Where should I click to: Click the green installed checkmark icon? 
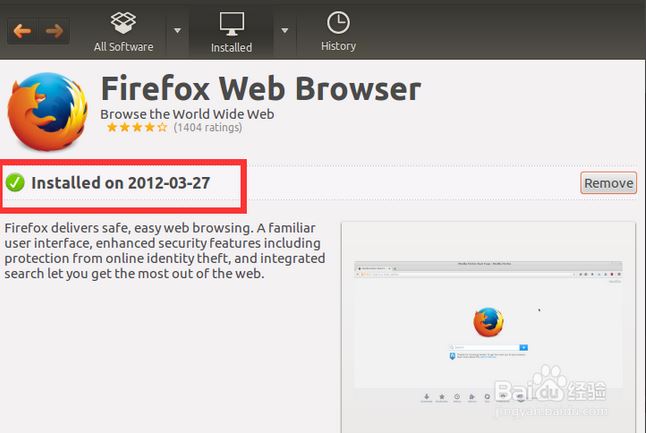click(15, 183)
